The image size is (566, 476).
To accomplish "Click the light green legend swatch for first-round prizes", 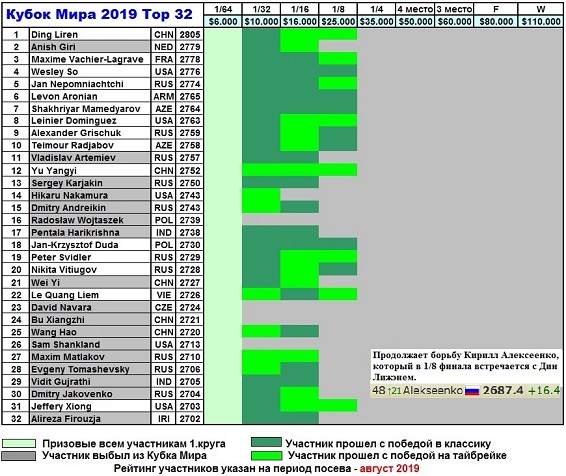I will click(x=19, y=444).
